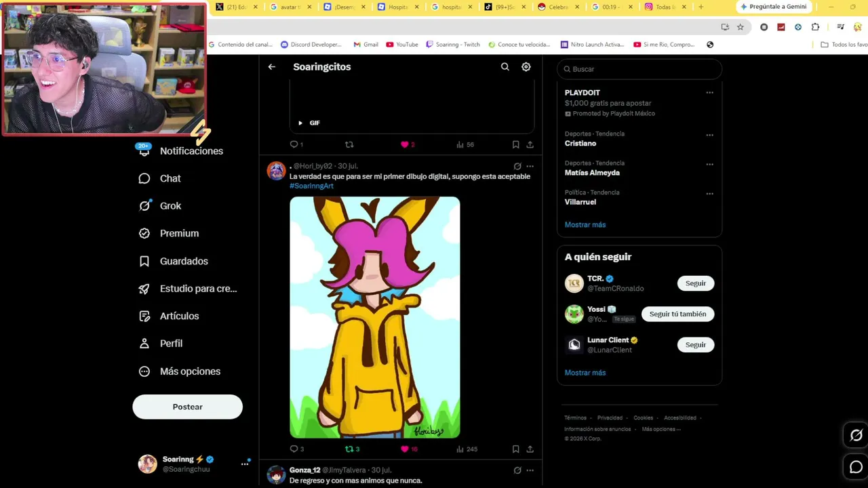The image size is (868, 488).
Task: Bookmark this page with the star icon
Action: [741, 27]
